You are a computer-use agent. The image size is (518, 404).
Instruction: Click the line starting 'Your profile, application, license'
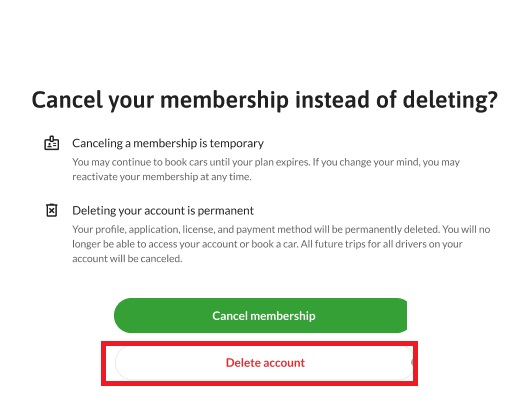(281, 229)
